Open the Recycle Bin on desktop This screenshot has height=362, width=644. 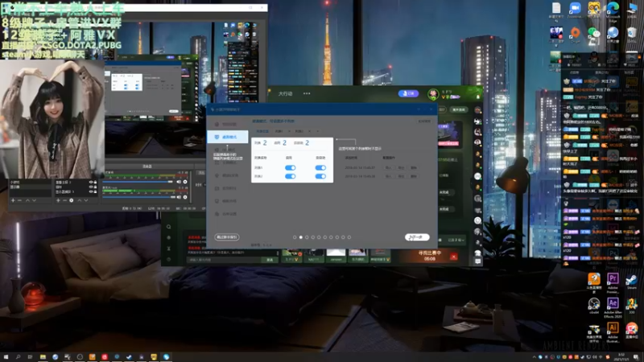tap(632, 35)
